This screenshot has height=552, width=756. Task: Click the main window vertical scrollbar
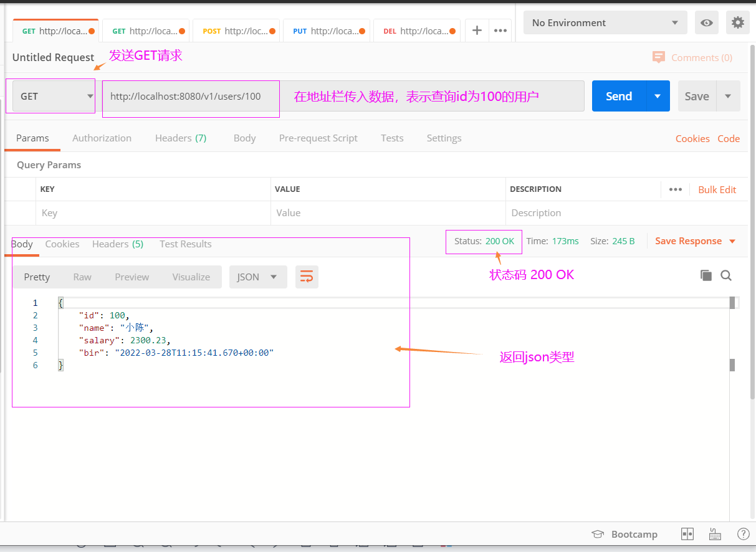tap(752, 221)
